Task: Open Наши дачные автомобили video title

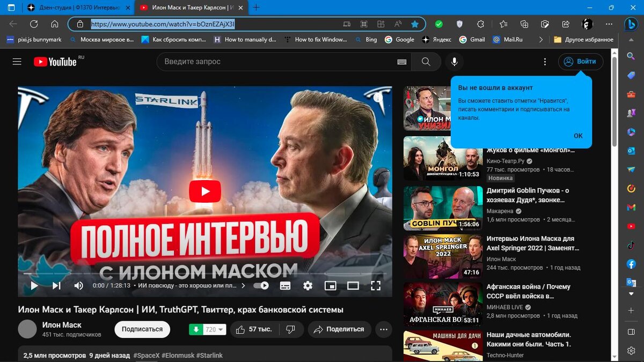Action: click(529, 339)
